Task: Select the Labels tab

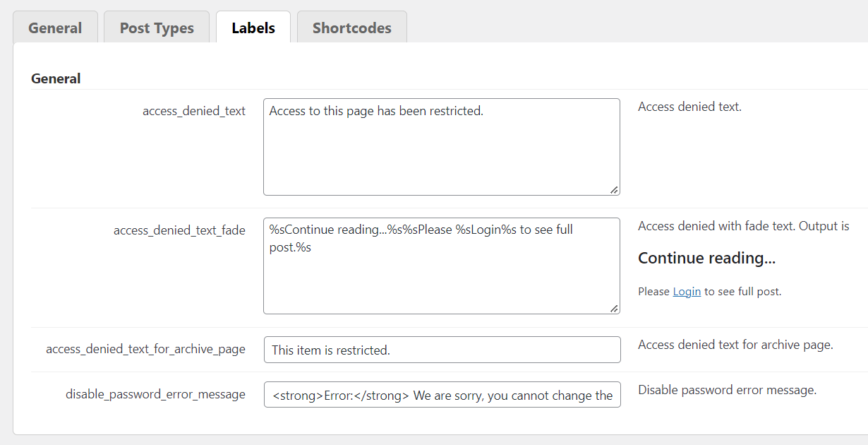Action: [x=253, y=28]
